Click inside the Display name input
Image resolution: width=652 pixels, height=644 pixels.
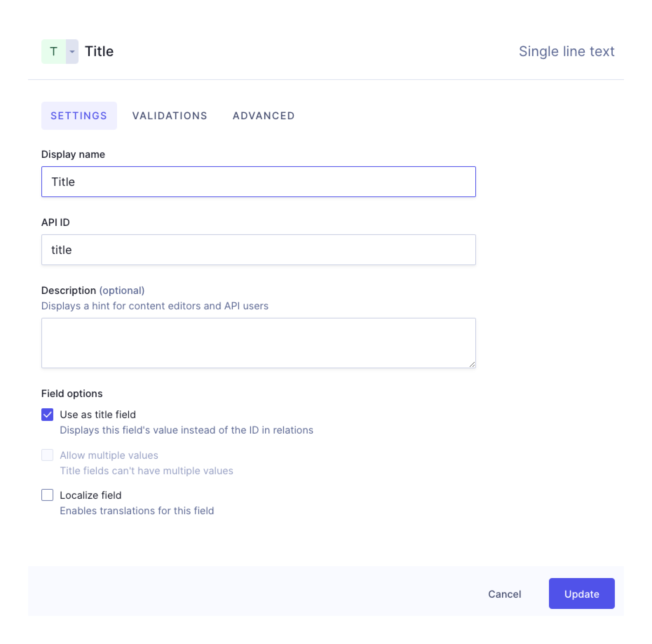258,182
